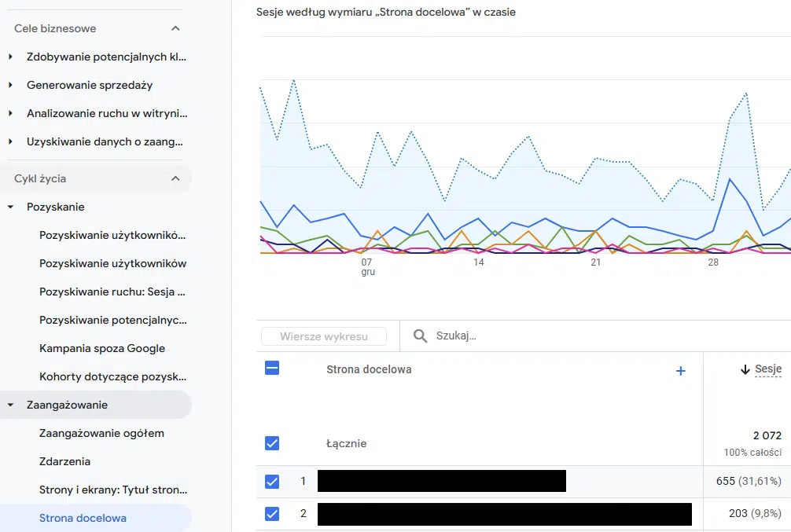Collapse the Cykl życia section
Viewport: 791px width, 532px height.
point(175,178)
